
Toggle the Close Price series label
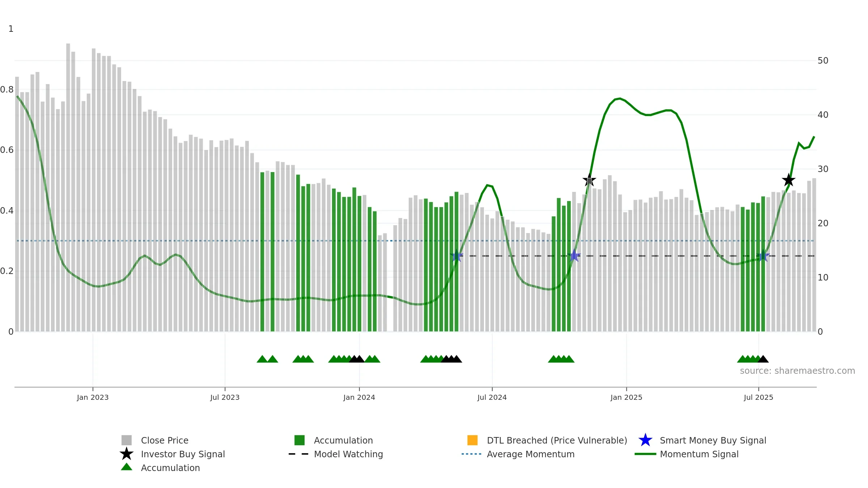coord(165,441)
